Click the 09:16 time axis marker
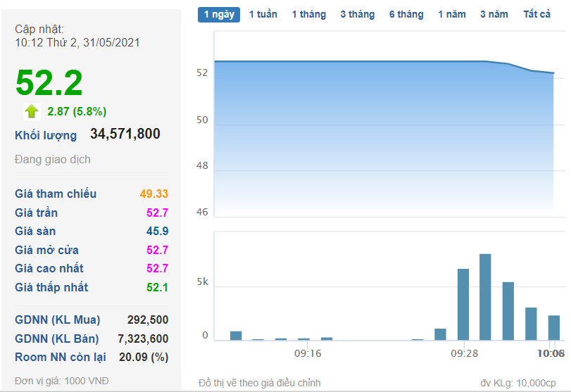Screen dimensions: 571x392 pyautogui.click(x=308, y=353)
